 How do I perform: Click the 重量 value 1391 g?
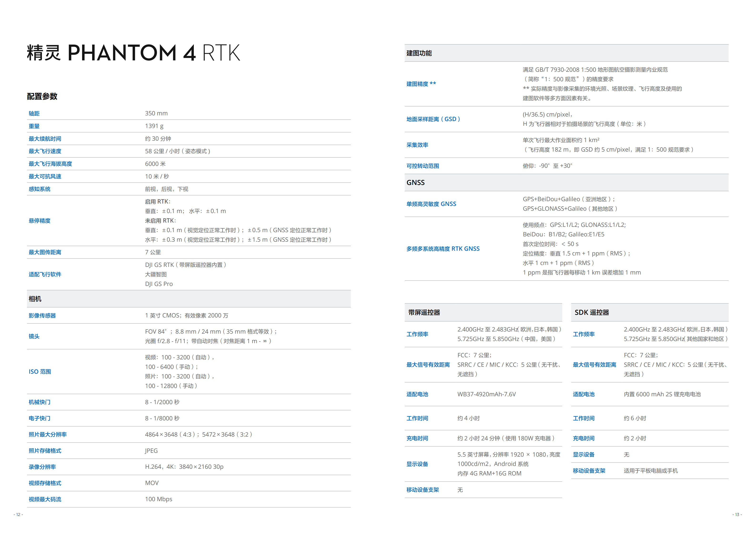154,126
